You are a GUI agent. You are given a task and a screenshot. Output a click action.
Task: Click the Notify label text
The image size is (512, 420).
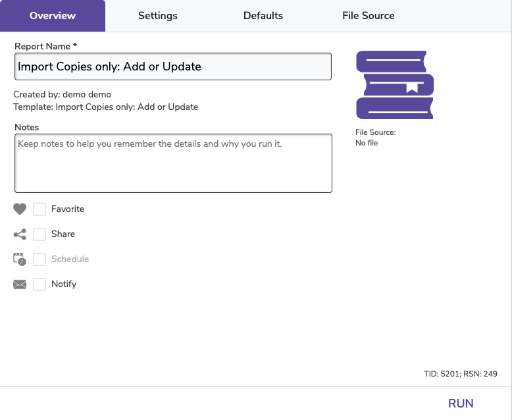tap(64, 284)
